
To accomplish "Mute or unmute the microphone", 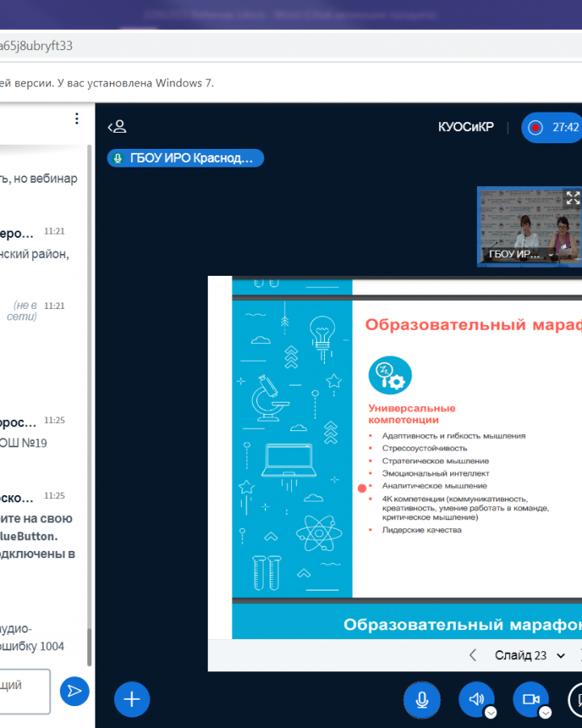I will [x=422, y=700].
